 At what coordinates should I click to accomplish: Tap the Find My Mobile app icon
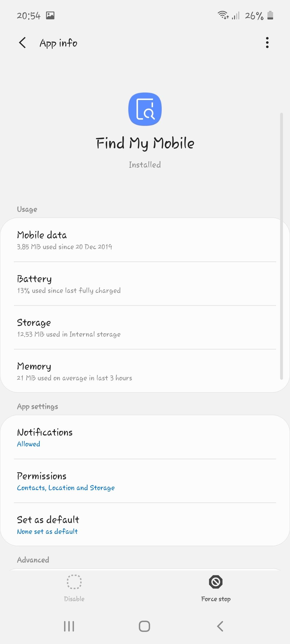(x=145, y=109)
